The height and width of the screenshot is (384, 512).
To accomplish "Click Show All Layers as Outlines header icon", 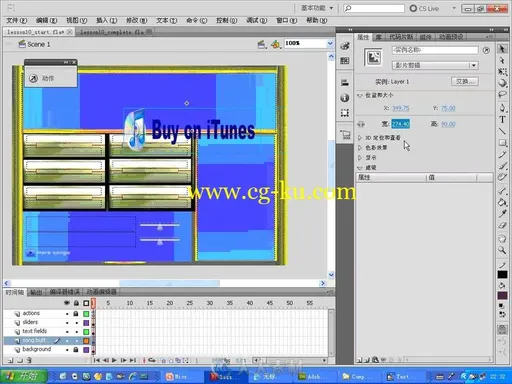I will 86,303.
